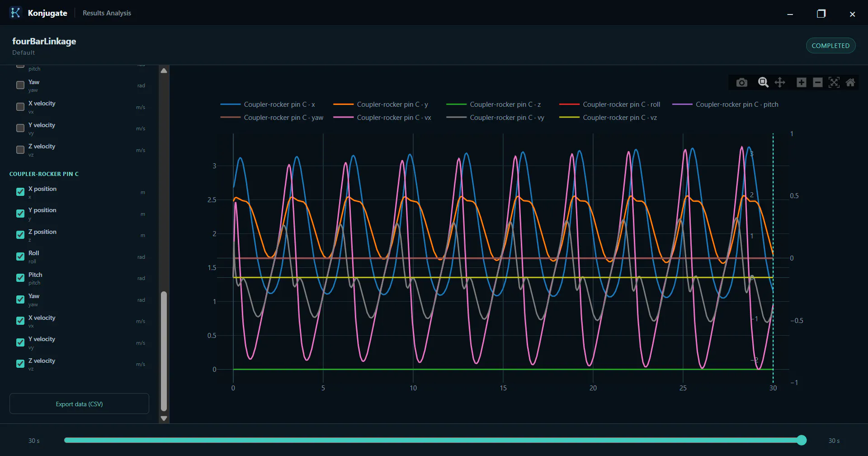Toggle legend entry Coupler-rocker pin C · vx
868x456 pixels.
[x=382, y=118]
